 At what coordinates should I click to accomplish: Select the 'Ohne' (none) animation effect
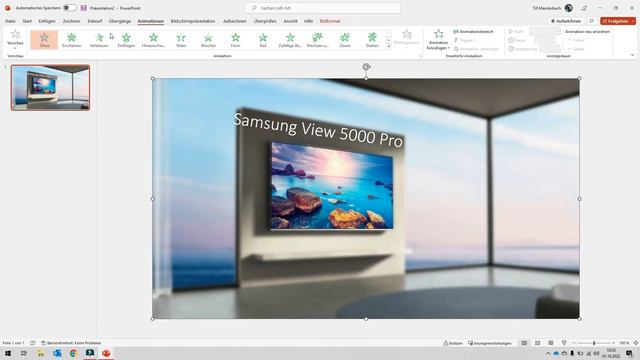coord(44,40)
